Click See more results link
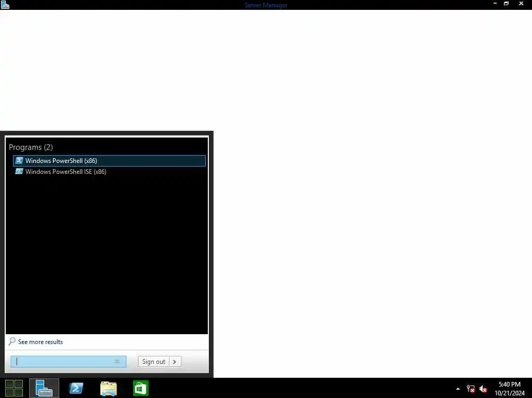Viewport: 532px width, 398px height. tap(41, 342)
